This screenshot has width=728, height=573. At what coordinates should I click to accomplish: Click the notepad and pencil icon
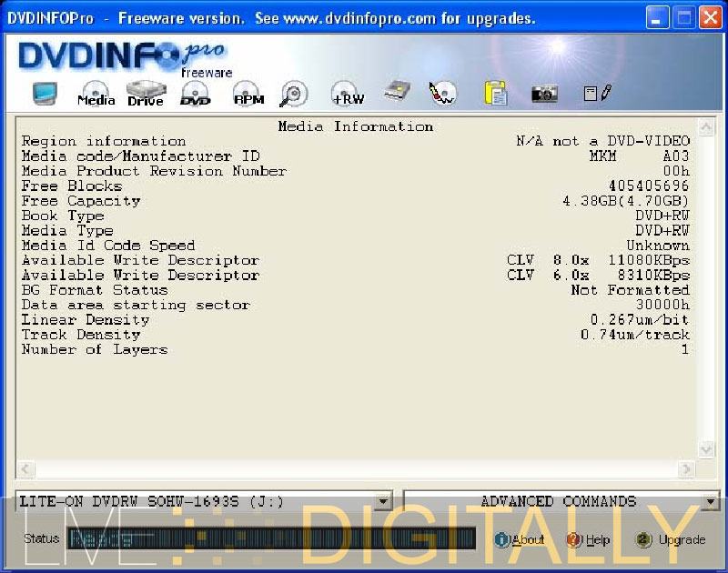(597, 93)
